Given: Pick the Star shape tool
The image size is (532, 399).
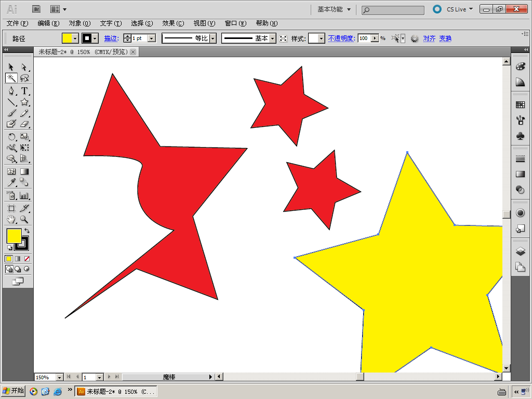Looking at the screenshot, I should (24, 102).
